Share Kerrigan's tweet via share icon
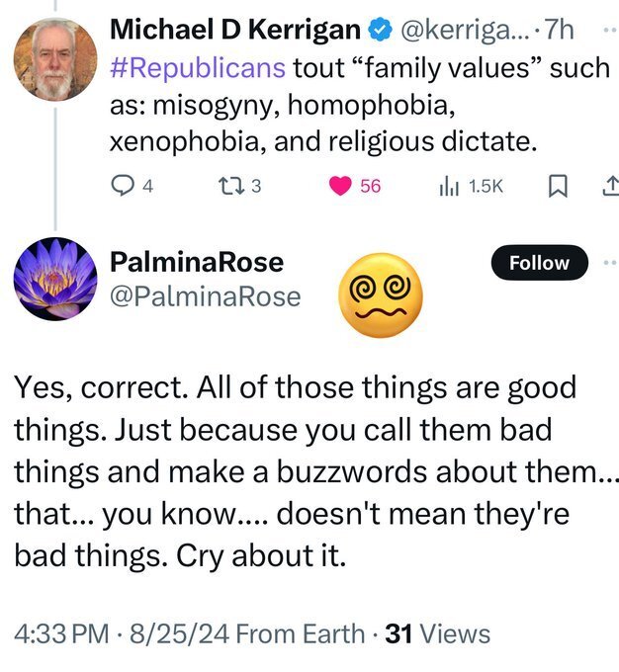Image resolution: width=619 pixels, height=672 pixels. 609,186
